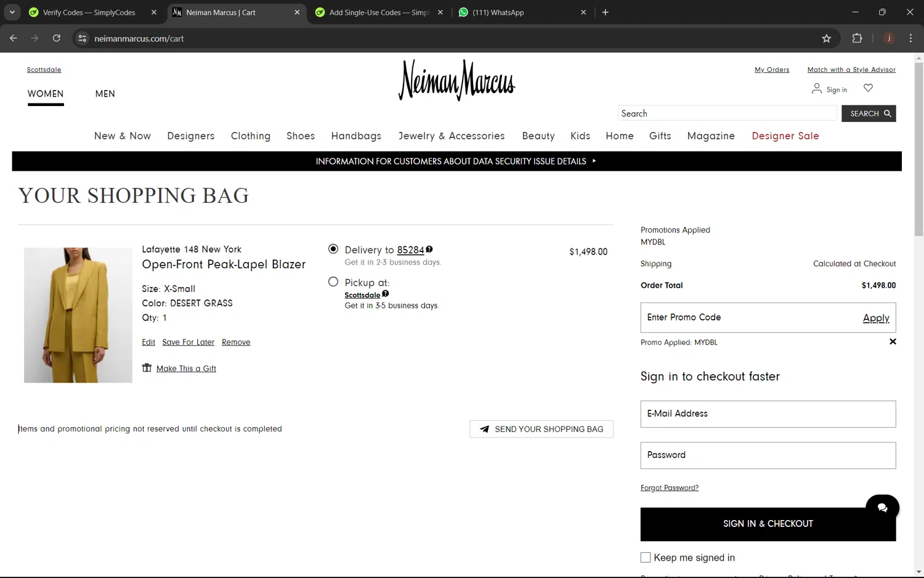Select the WOMEN section tab
The height and width of the screenshot is (578, 924).
pyautogui.click(x=46, y=94)
